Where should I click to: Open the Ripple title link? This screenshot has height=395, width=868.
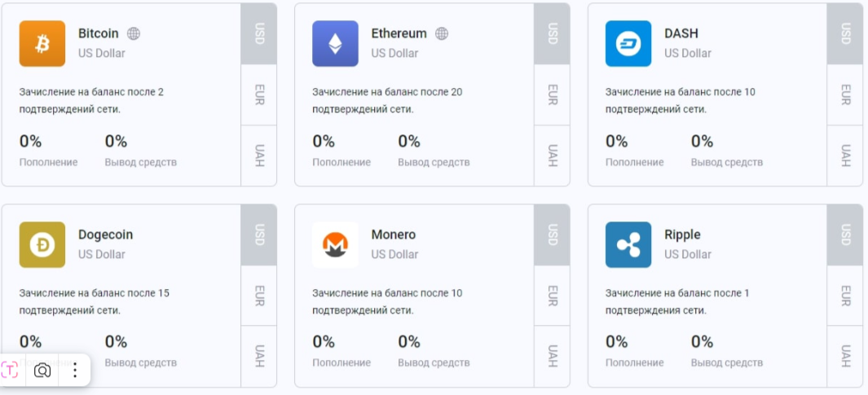tap(683, 235)
